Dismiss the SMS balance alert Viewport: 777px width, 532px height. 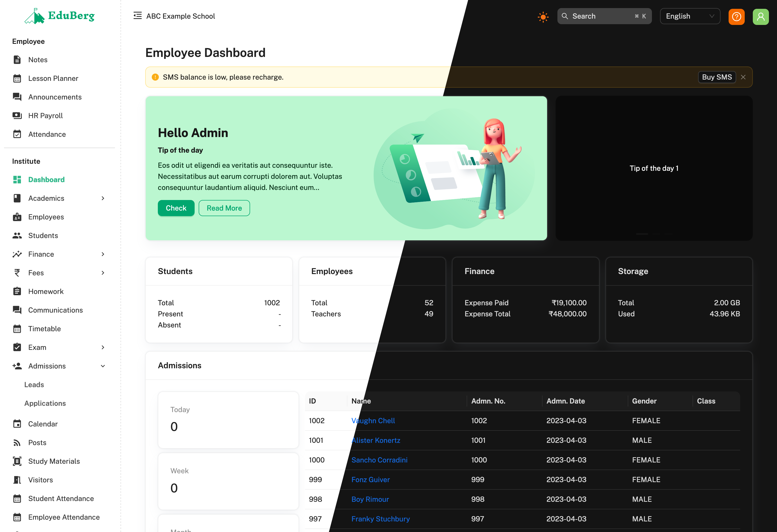(x=743, y=77)
